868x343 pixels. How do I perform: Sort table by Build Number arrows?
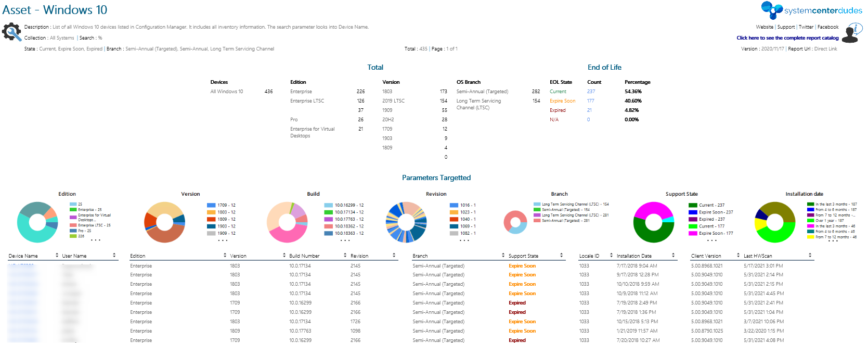(x=345, y=256)
